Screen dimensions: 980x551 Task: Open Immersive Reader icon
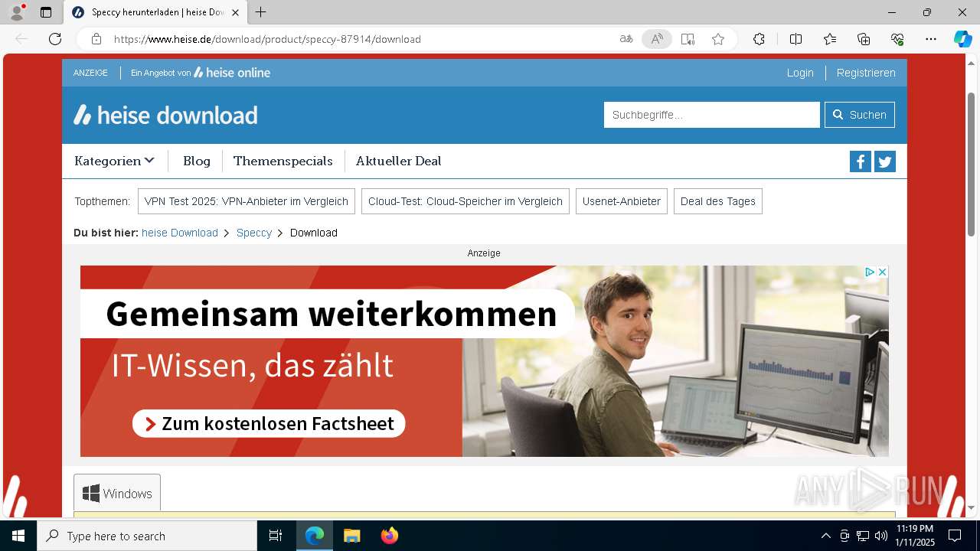coord(688,39)
